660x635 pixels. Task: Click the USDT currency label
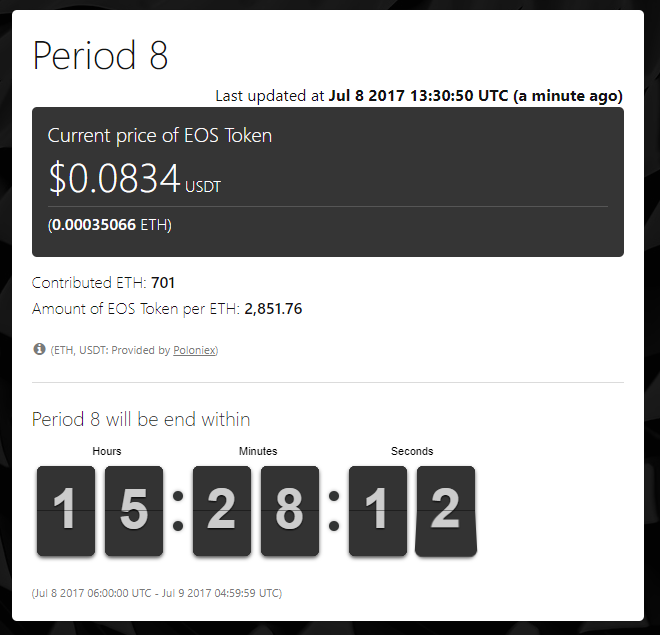(x=203, y=187)
